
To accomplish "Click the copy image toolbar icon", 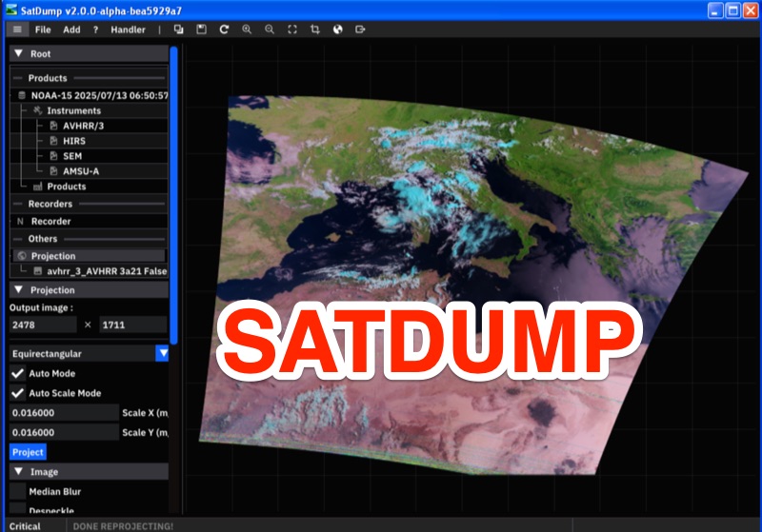I will tap(178, 30).
